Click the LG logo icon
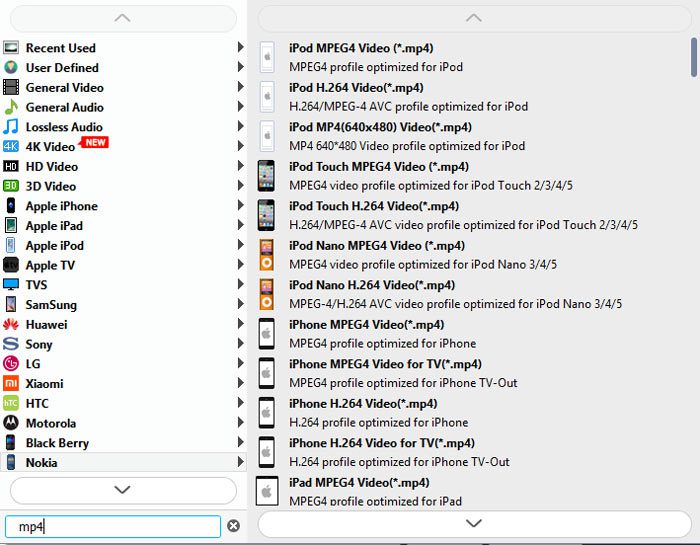The width and height of the screenshot is (700, 545). coord(11,364)
